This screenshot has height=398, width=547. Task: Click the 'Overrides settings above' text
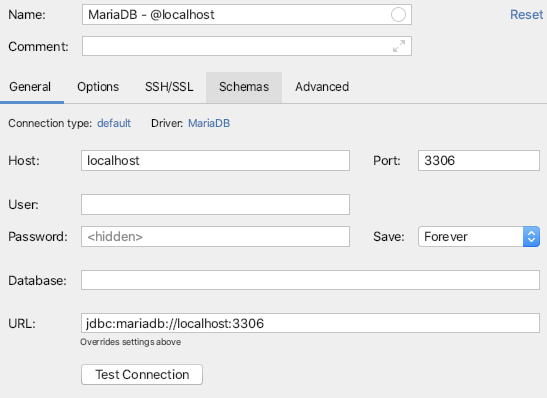(130, 342)
